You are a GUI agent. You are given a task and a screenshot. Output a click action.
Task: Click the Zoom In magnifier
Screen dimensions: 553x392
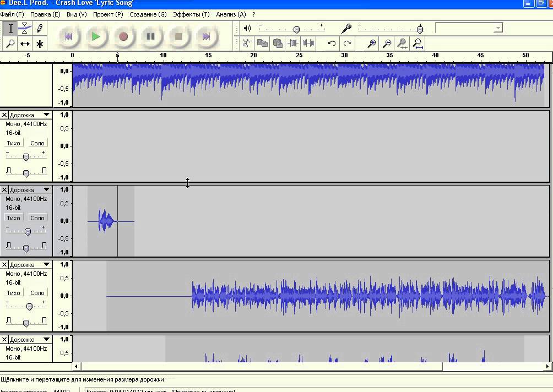pyautogui.click(x=372, y=43)
